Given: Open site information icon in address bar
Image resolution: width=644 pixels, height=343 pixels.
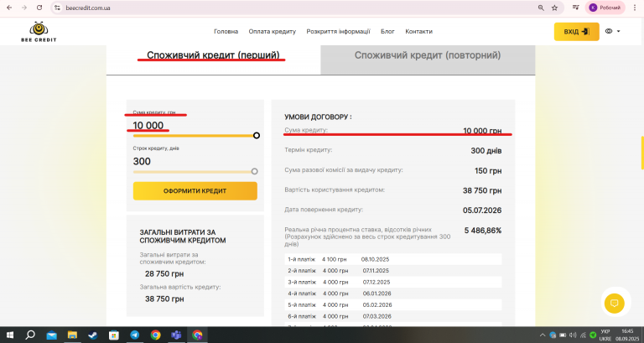Looking at the screenshot, I should pyautogui.click(x=58, y=8).
